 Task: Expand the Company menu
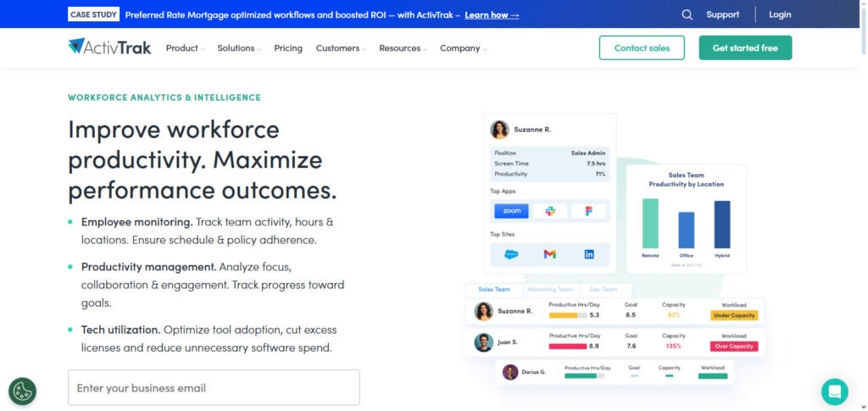pyautogui.click(x=464, y=48)
